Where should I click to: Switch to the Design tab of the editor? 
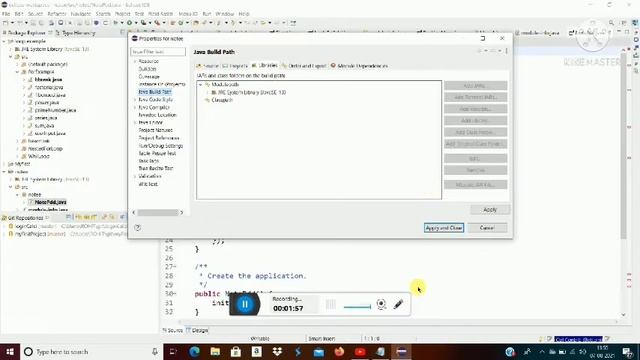click(x=198, y=330)
